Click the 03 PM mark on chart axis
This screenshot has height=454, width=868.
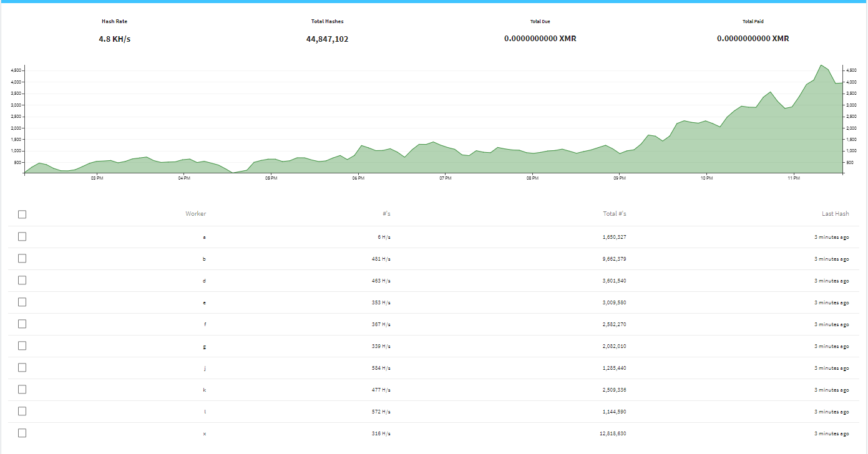[x=97, y=178]
